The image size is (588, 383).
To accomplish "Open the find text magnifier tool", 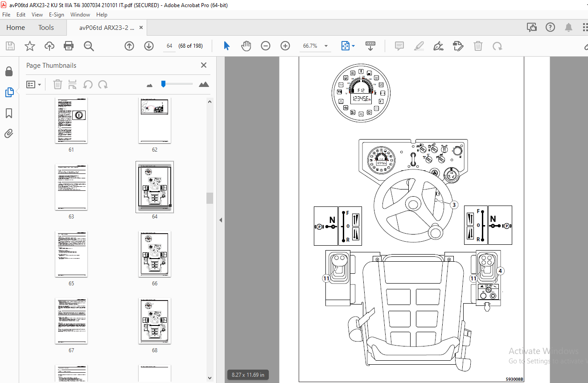I will 89,46.
